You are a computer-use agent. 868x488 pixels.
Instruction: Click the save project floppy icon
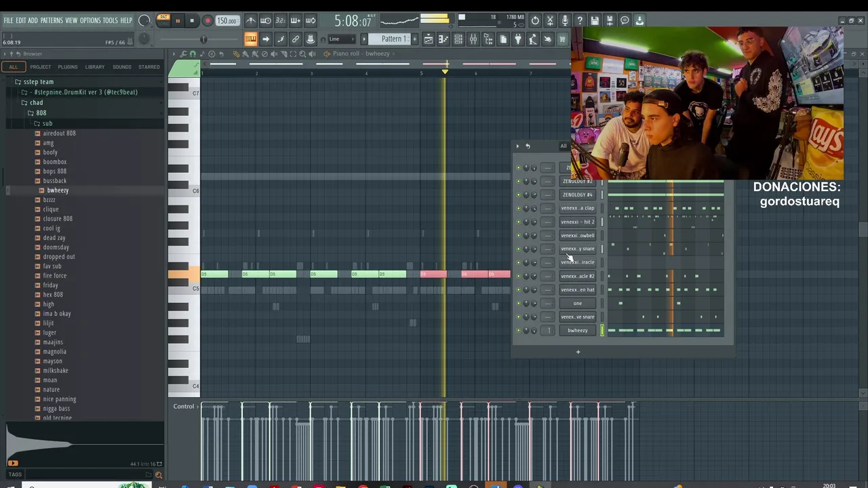[x=595, y=20]
